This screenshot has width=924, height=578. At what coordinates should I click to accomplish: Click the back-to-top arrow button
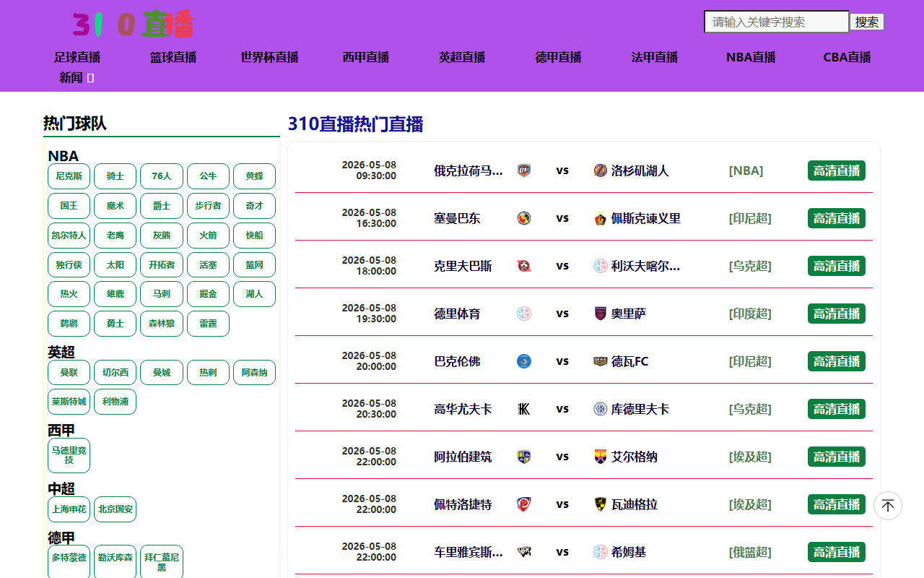pos(888,506)
